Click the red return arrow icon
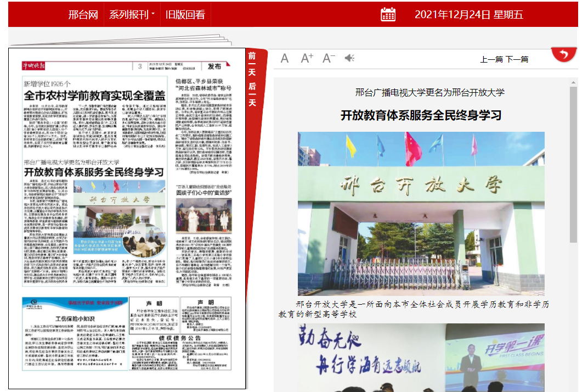588x392 pixels. [564, 55]
